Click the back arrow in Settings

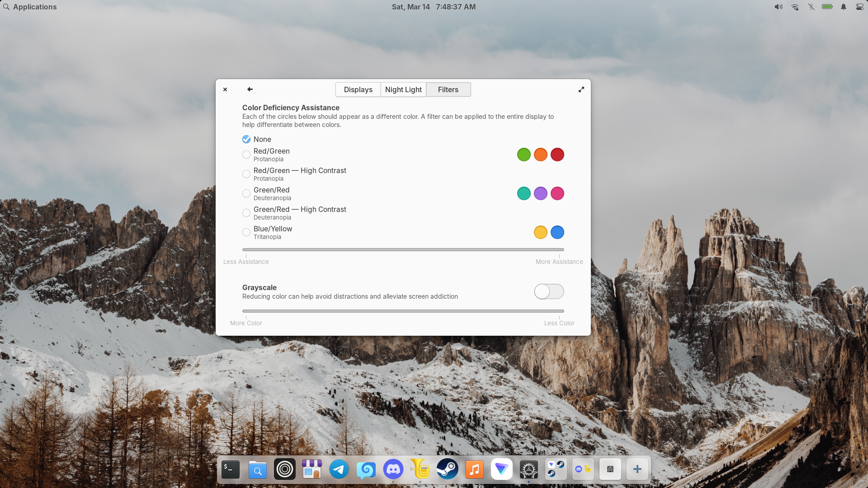pyautogui.click(x=250, y=89)
